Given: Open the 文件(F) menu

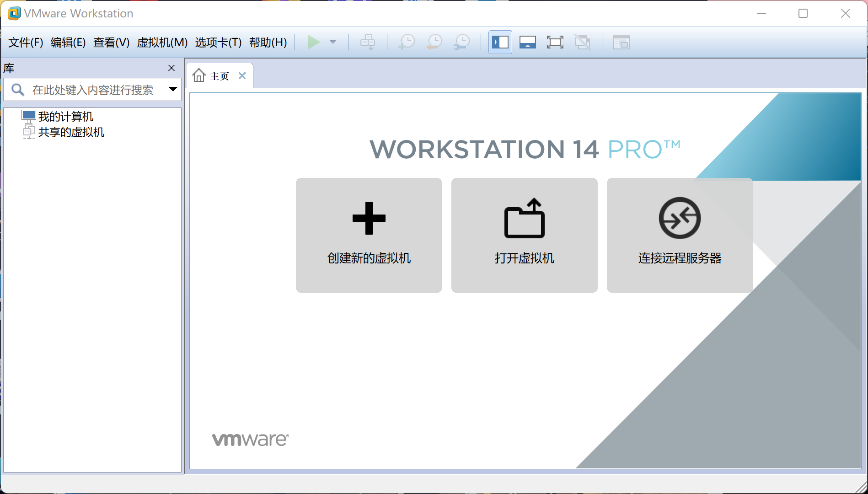Looking at the screenshot, I should coord(26,43).
